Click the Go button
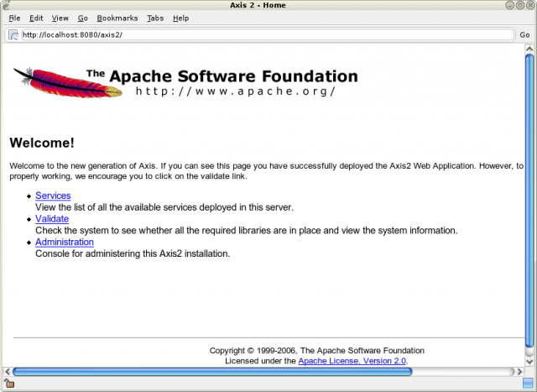The height and width of the screenshot is (392, 537). tap(524, 34)
